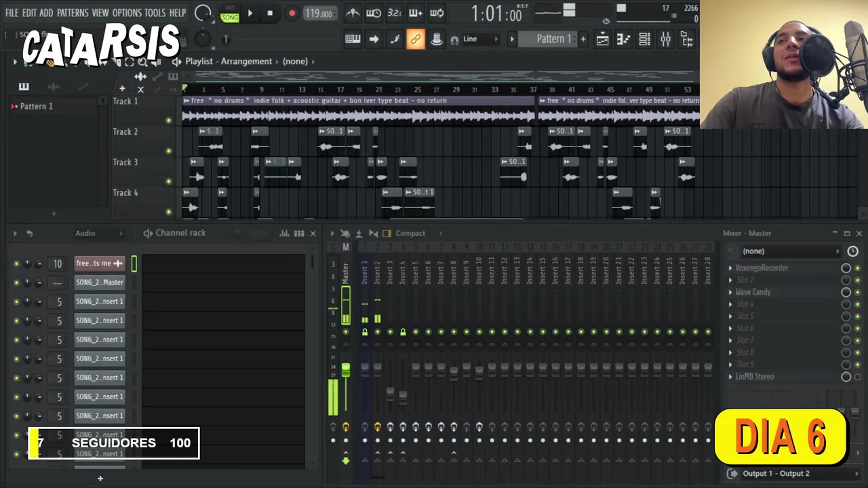Click the undo arrow in Channel rack
The width and height of the screenshot is (868, 488).
(x=29, y=233)
